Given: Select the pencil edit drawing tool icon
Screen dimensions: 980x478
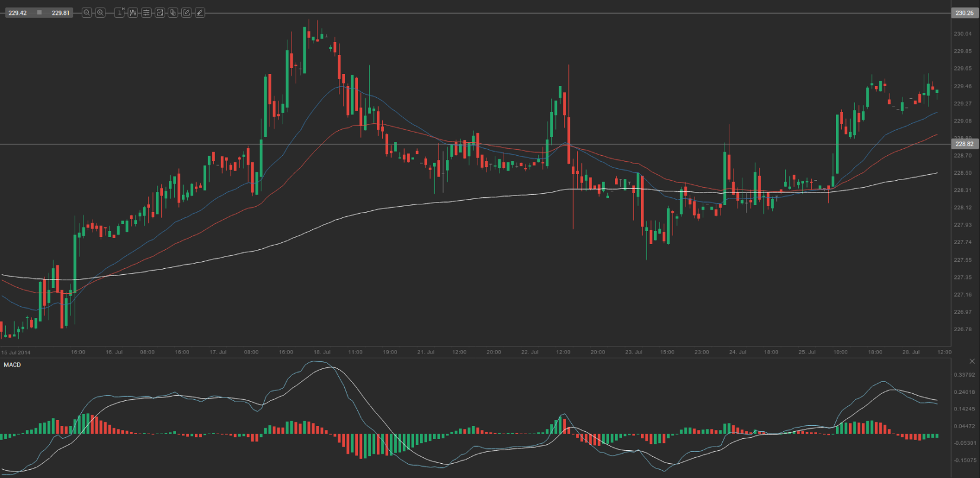Looking at the screenshot, I should 187,12.
